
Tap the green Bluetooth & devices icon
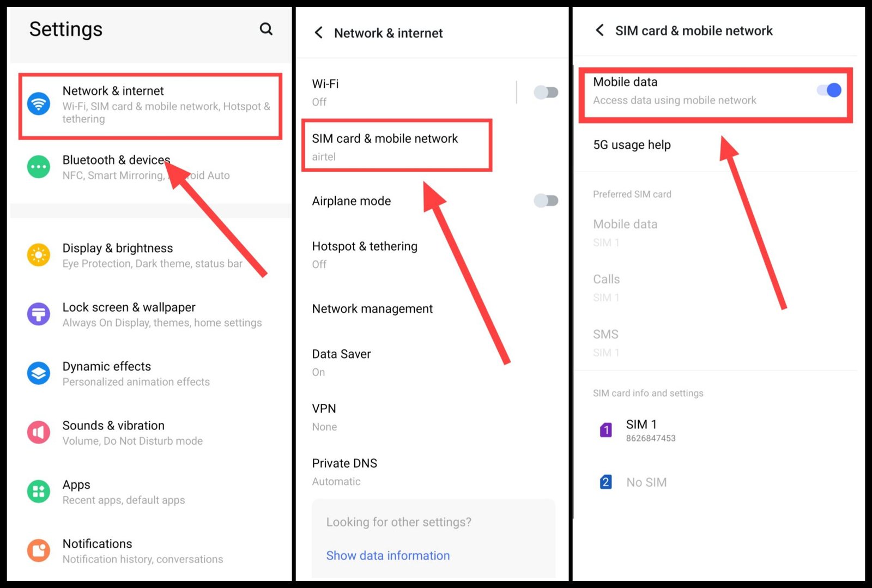(x=39, y=167)
